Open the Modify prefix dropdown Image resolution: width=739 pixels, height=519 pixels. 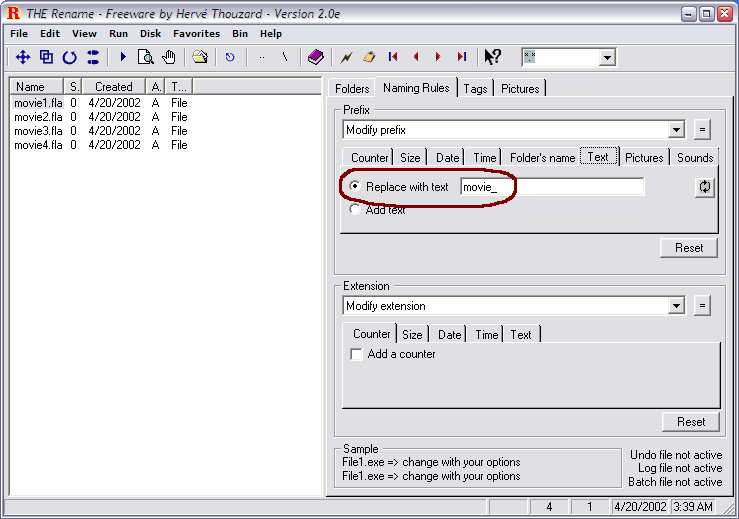pyautogui.click(x=676, y=130)
